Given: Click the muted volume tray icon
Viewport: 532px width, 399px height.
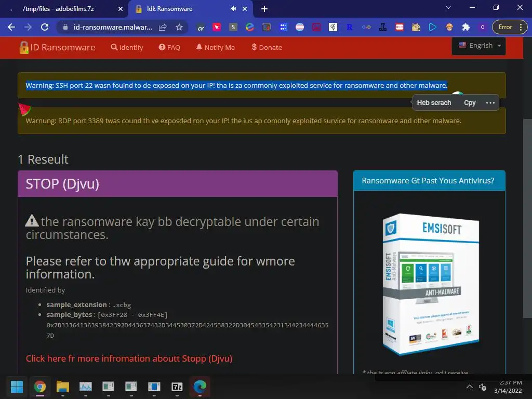Looking at the screenshot, I should point(483,387).
